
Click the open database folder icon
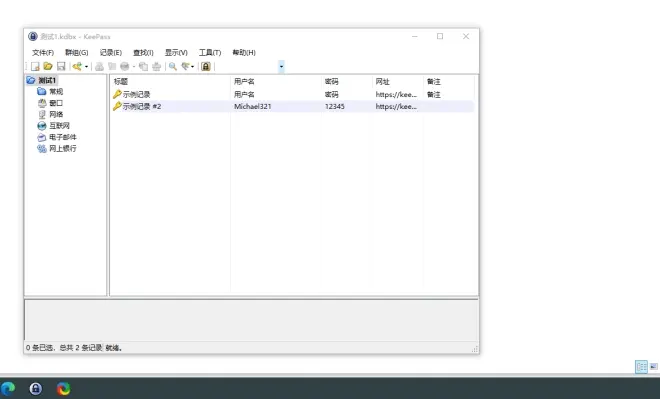pyautogui.click(x=48, y=66)
